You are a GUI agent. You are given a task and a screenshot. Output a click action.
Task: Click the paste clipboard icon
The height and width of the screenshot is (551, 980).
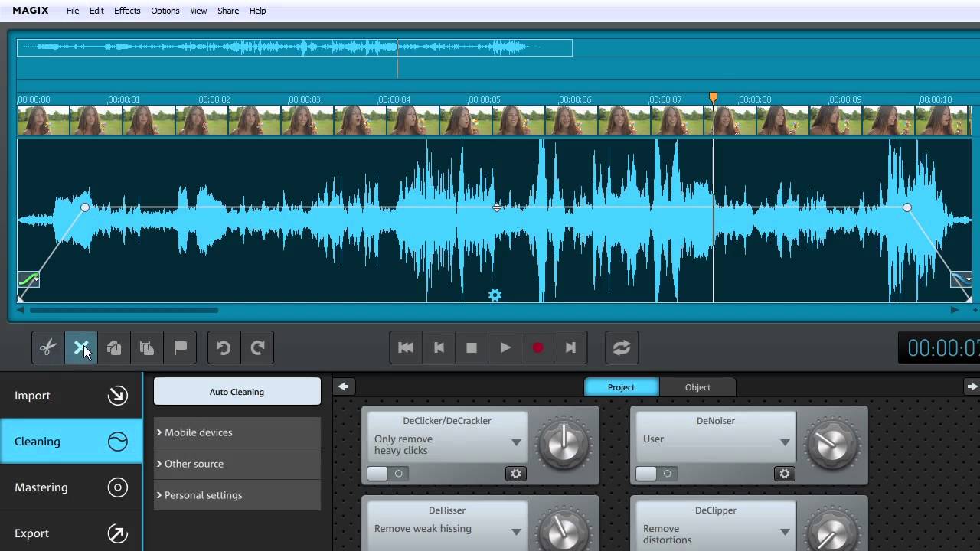(147, 348)
